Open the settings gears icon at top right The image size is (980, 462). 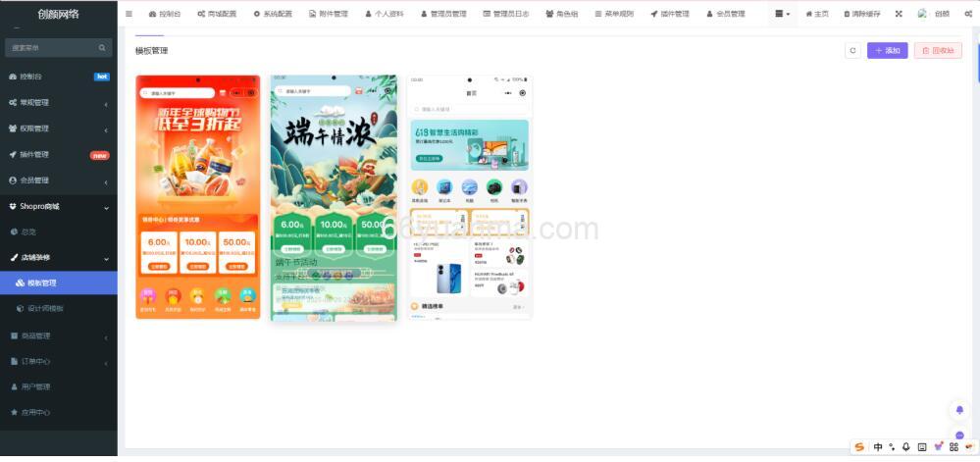coord(968,14)
